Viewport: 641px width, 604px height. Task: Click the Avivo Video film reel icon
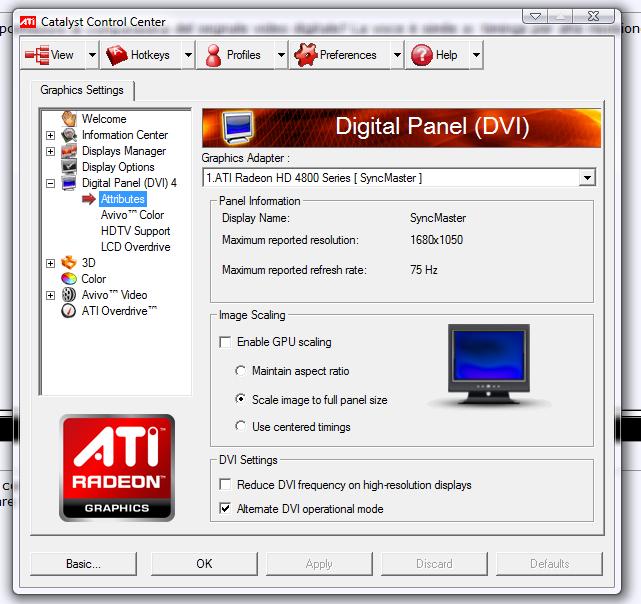click(x=69, y=295)
